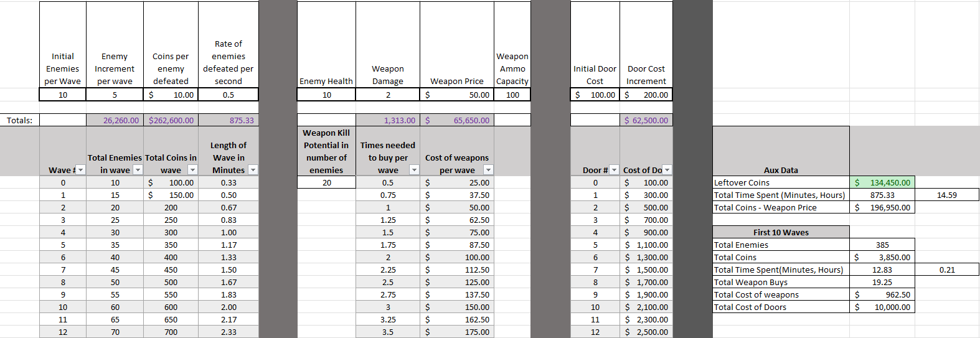980x338 pixels.
Task: Click the 'First 10 Waves' header cell
Action: click(781, 232)
